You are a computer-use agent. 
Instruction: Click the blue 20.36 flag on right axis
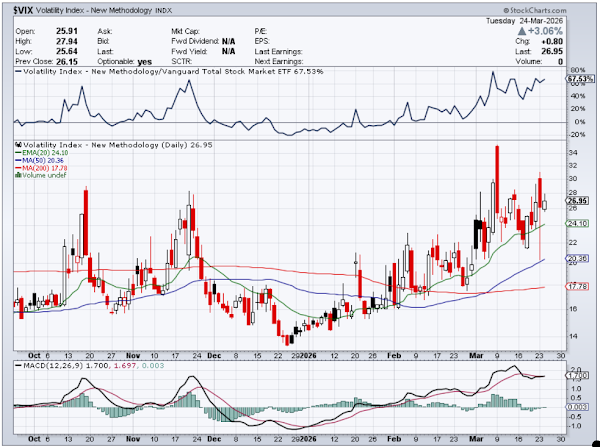pyautogui.click(x=577, y=258)
